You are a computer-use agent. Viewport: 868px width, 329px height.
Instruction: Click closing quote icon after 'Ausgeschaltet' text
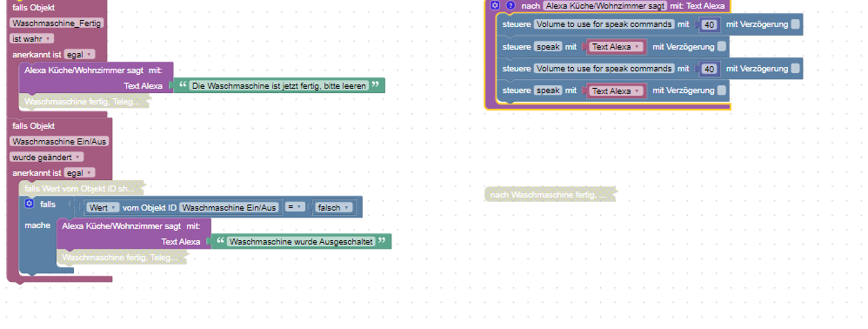[x=382, y=241]
